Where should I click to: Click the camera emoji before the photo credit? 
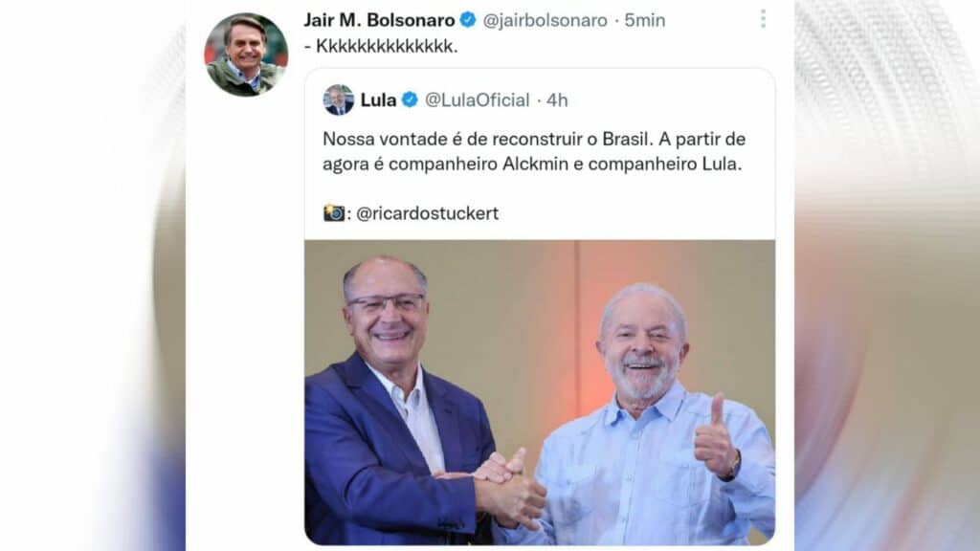pos(334,213)
